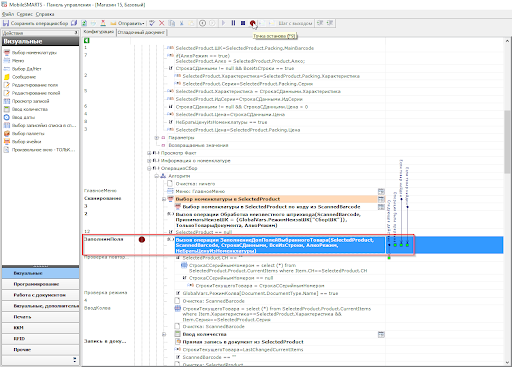Collapse Выбор номенклатуры в SelectedProduct node
Viewport: 512px width, 367px height.
point(164,199)
